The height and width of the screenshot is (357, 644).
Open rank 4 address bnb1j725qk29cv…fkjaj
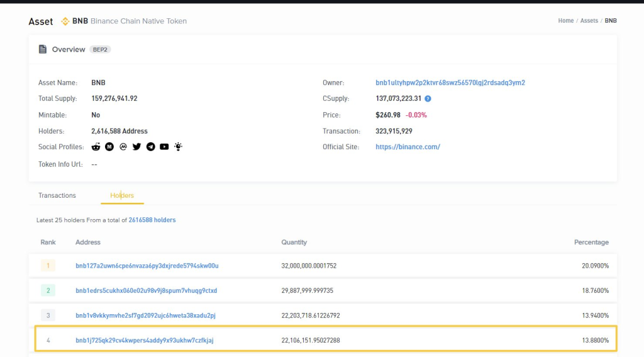(x=145, y=340)
